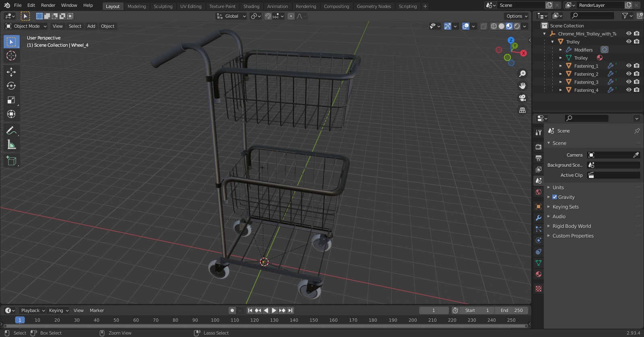Open the Tool properties tab
The image size is (644, 337).
(x=539, y=132)
